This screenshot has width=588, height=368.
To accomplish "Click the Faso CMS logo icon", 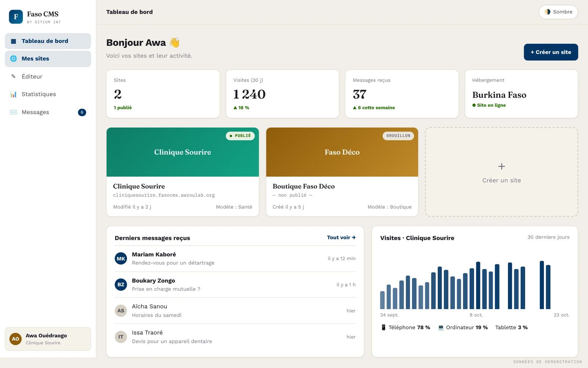I will click(x=16, y=17).
